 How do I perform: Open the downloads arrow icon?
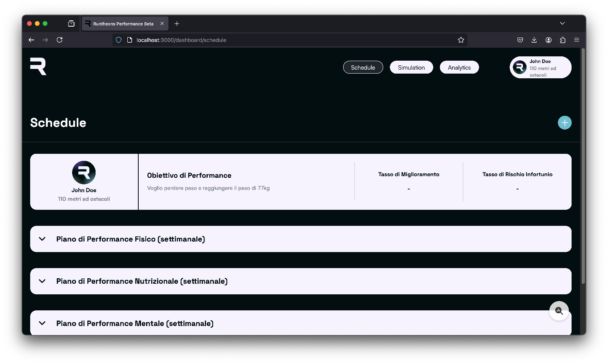click(x=534, y=40)
